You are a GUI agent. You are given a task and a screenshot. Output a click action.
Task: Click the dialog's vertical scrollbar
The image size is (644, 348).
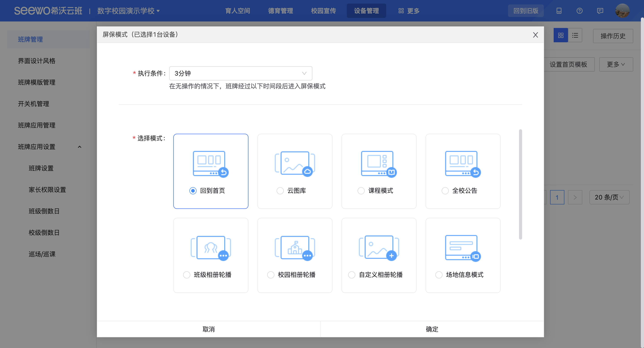(521, 184)
